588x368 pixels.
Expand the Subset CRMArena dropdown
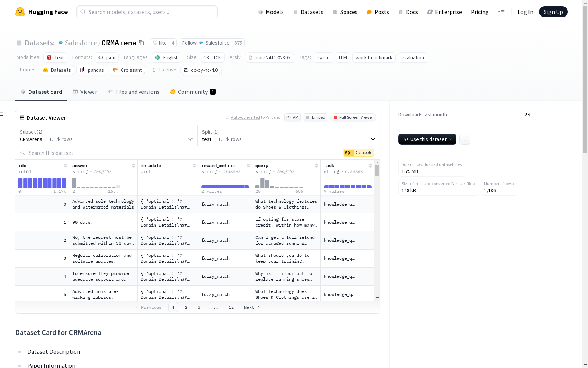106,135
